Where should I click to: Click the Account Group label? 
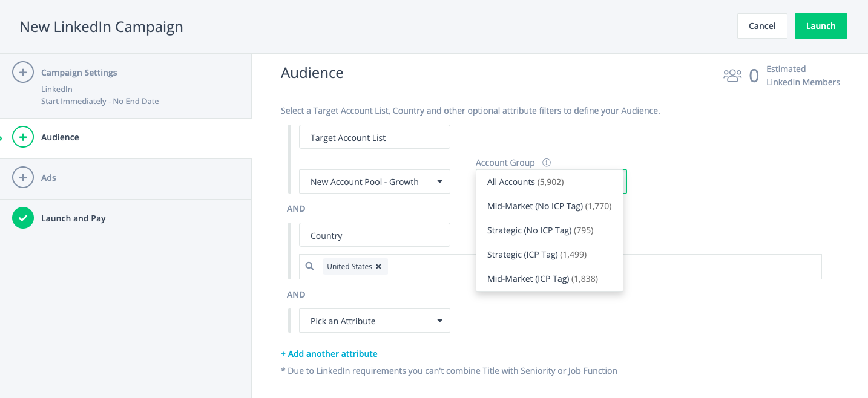pyautogui.click(x=505, y=163)
